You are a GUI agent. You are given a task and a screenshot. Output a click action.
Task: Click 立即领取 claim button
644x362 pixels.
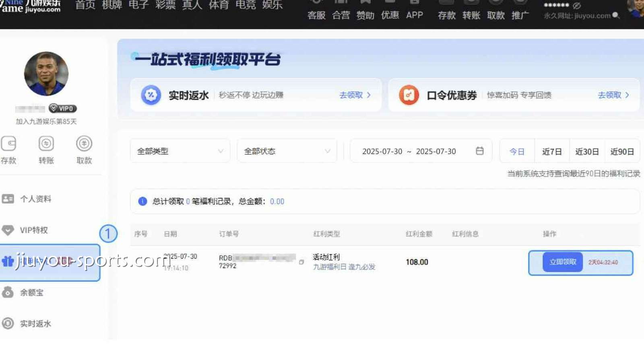click(563, 262)
